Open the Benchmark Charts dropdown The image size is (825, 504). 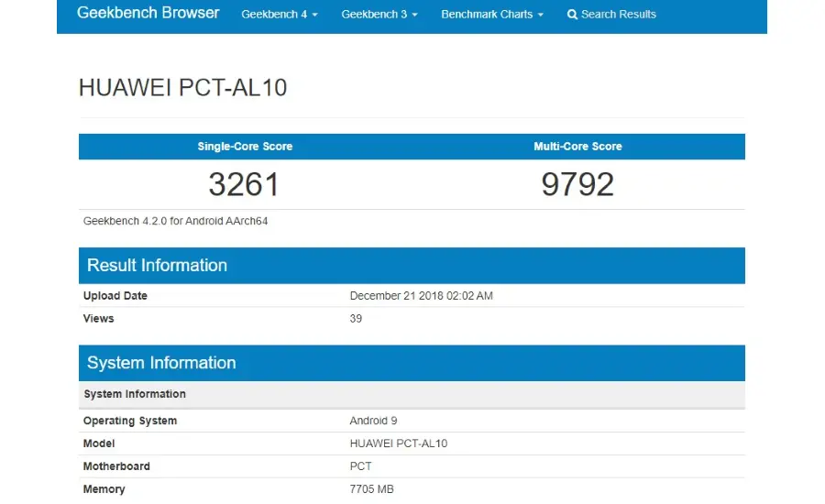pyautogui.click(x=492, y=15)
